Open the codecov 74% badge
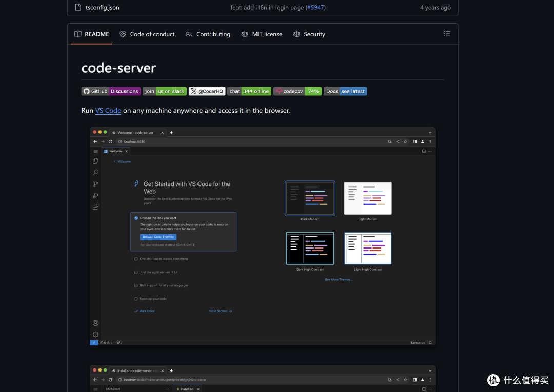554x392 pixels. 298,91
